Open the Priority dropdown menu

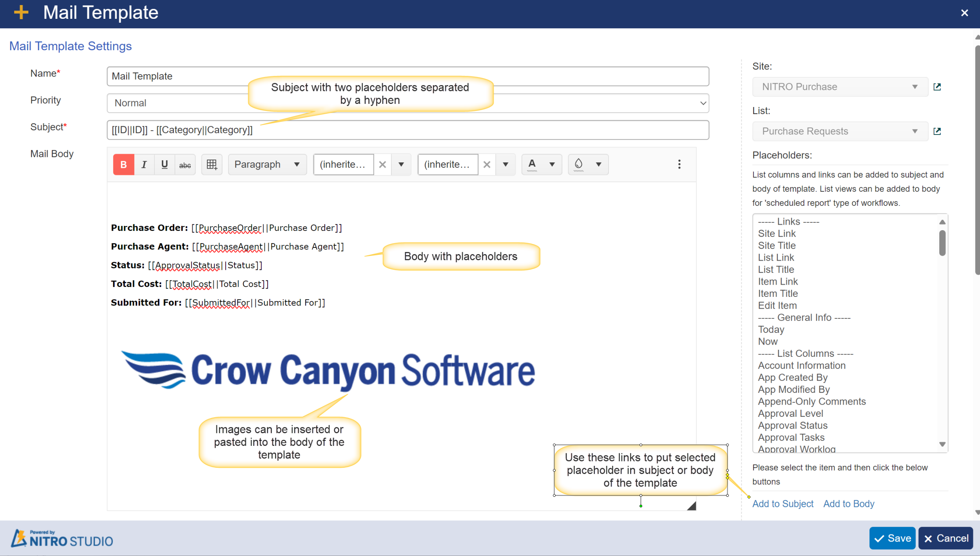(x=407, y=102)
